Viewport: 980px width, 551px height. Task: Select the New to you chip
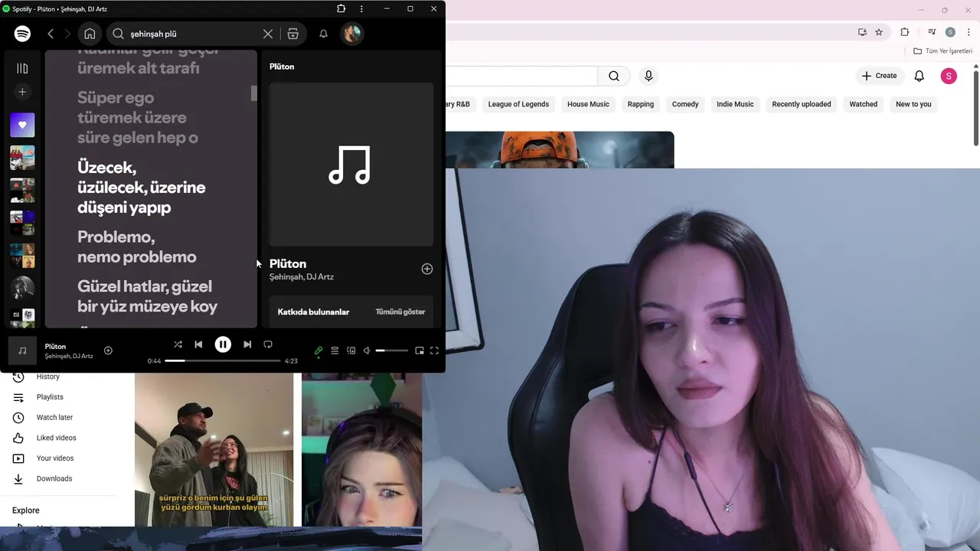pos(913,104)
